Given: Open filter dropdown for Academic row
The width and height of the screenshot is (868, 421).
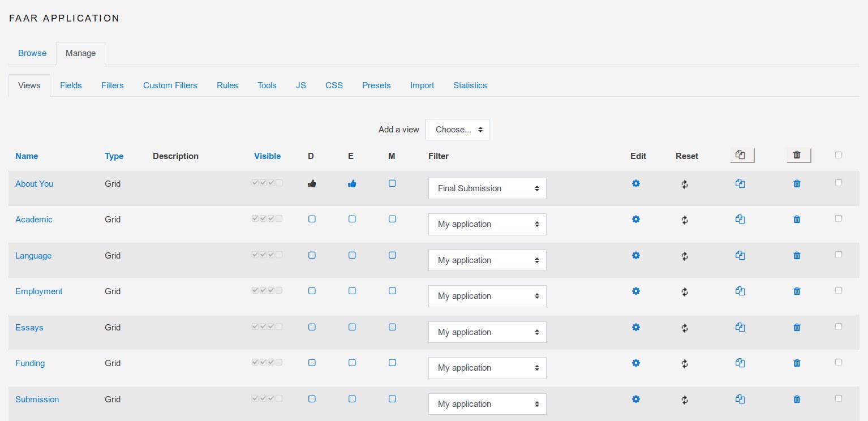Looking at the screenshot, I should point(487,224).
